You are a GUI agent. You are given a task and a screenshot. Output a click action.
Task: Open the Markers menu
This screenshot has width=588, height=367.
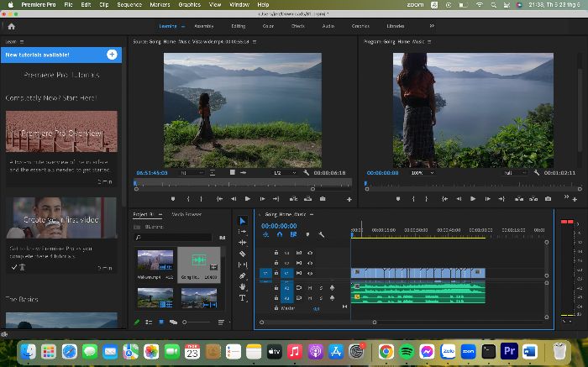pyautogui.click(x=160, y=4)
